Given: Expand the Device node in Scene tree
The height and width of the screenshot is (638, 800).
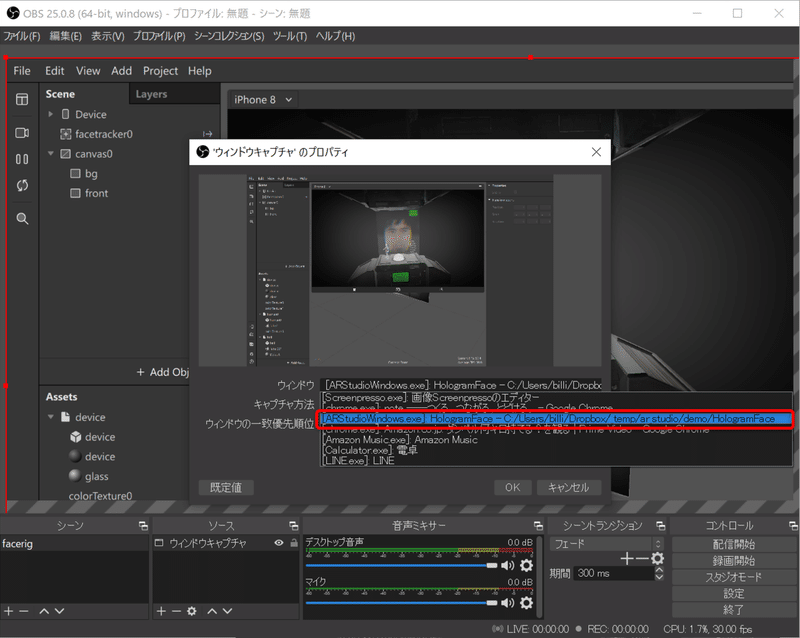Looking at the screenshot, I should pyautogui.click(x=51, y=114).
